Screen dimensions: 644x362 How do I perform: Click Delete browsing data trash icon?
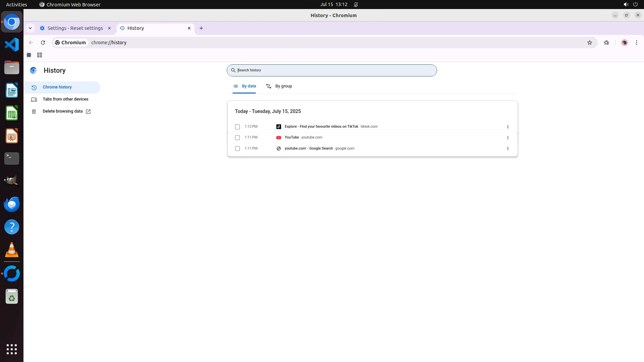tap(34, 112)
